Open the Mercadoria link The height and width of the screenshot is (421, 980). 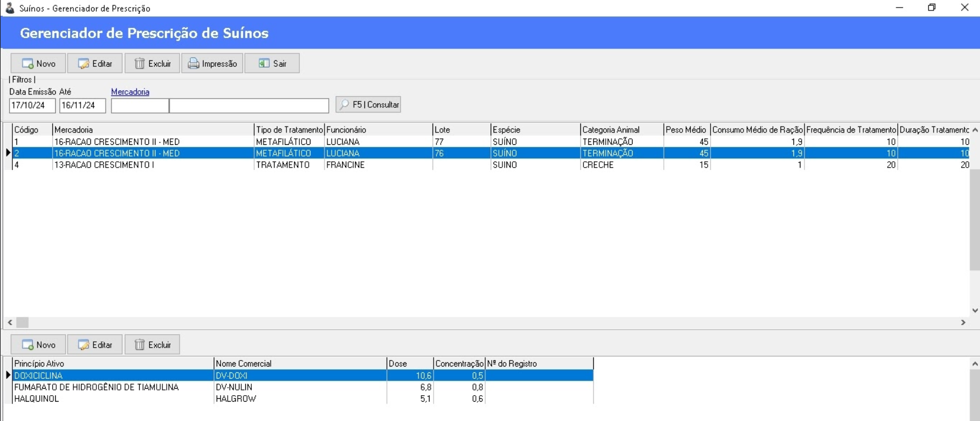[x=130, y=91]
